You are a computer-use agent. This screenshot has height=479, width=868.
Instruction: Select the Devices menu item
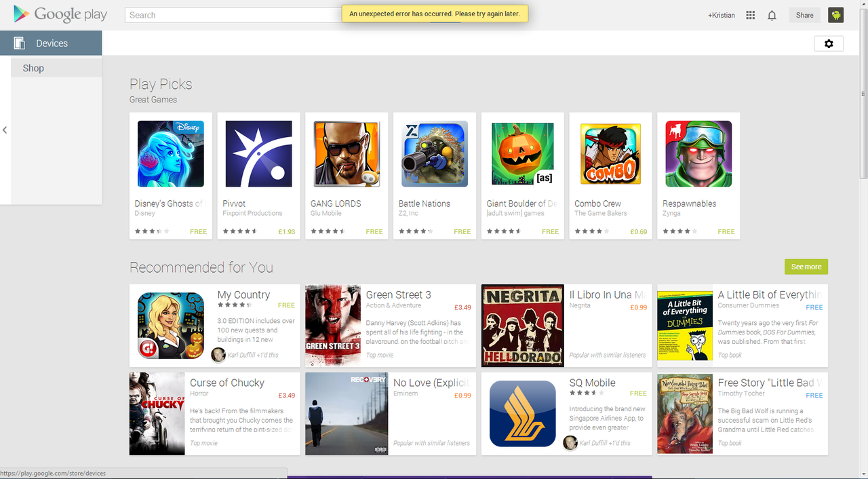click(52, 43)
